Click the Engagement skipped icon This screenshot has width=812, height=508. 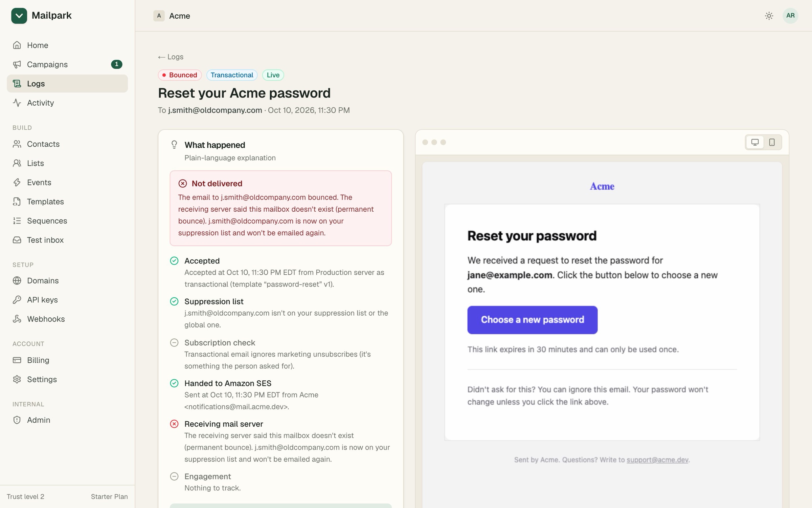pyautogui.click(x=174, y=477)
